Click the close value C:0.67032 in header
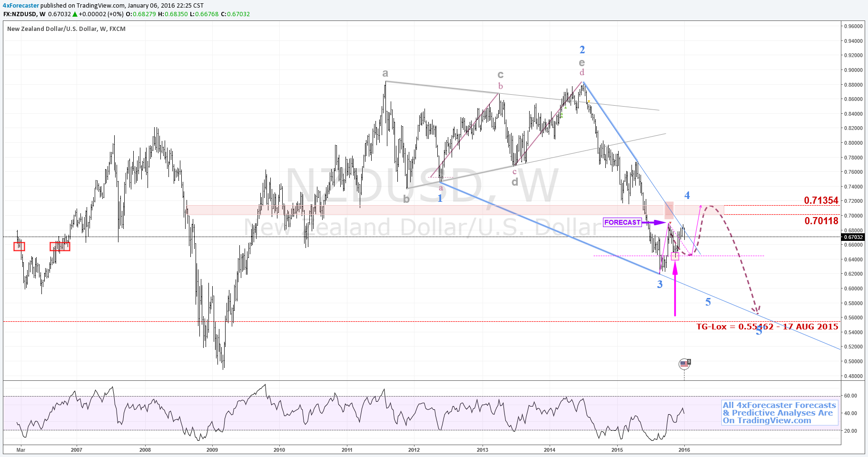This screenshot has height=457, width=868. (x=235, y=14)
